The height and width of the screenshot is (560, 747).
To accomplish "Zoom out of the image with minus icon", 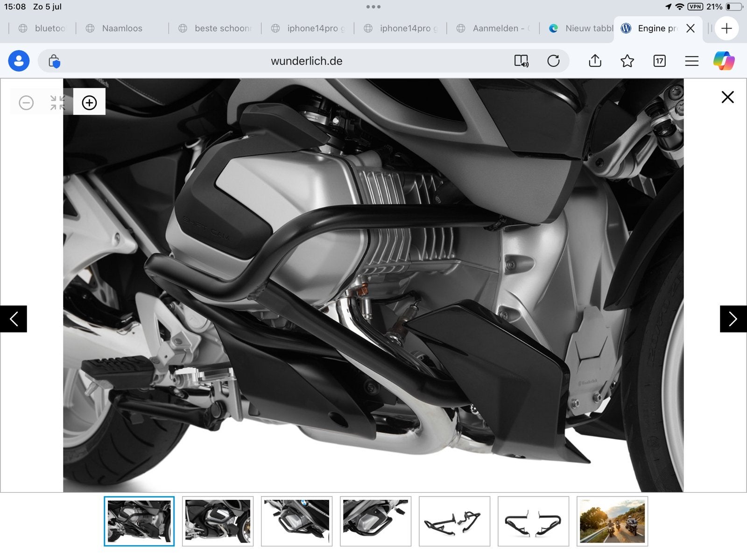I will click(x=26, y=103).
